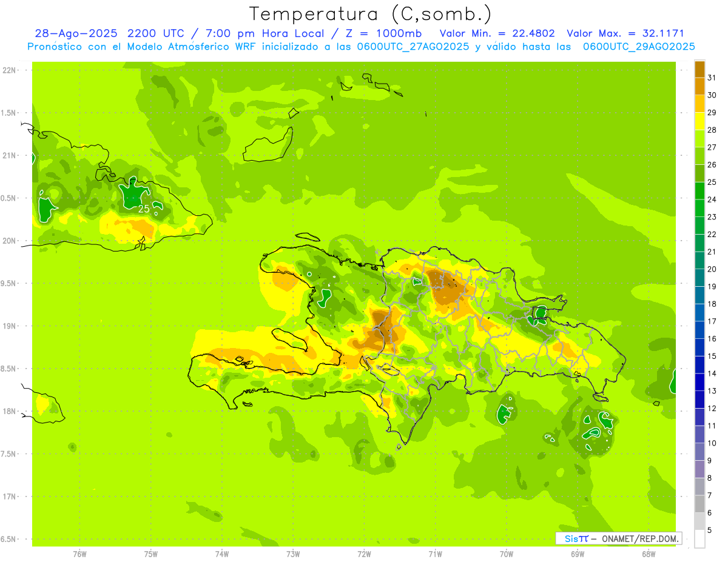Click the blue color bar segment between 15 and 16

699,347
